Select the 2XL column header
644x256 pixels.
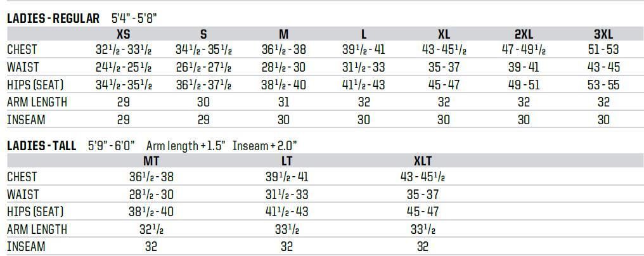pyautogui.click(x=524, y=34)
